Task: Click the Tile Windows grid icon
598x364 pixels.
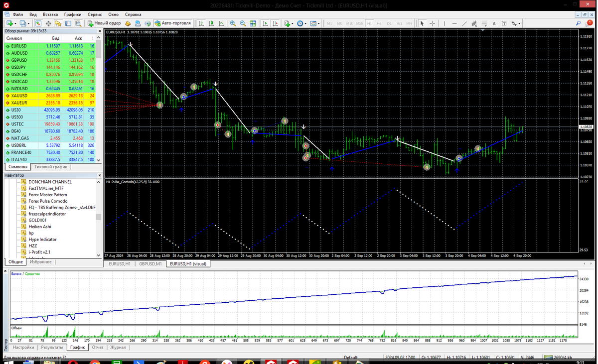Action: (x=253, y=23)
